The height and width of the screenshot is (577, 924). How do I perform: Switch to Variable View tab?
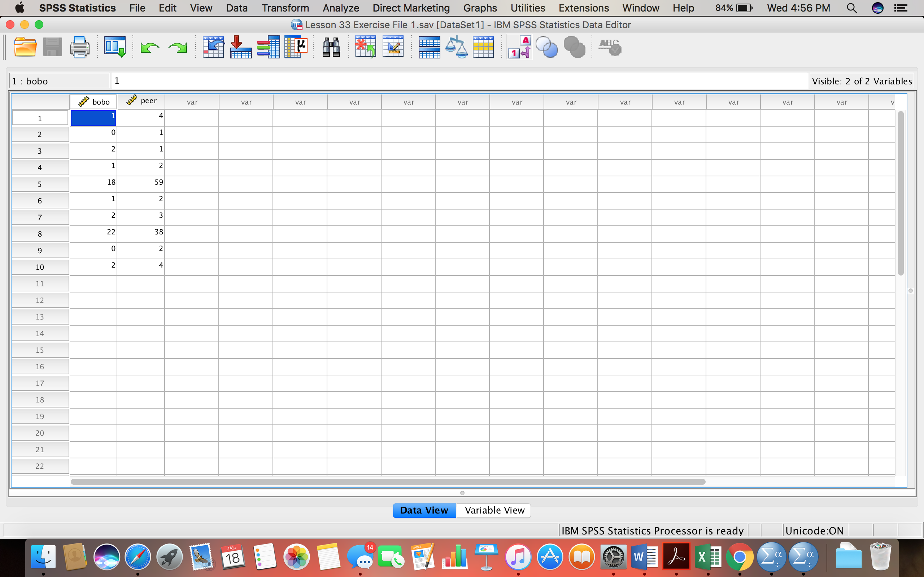tap(494, 510)
